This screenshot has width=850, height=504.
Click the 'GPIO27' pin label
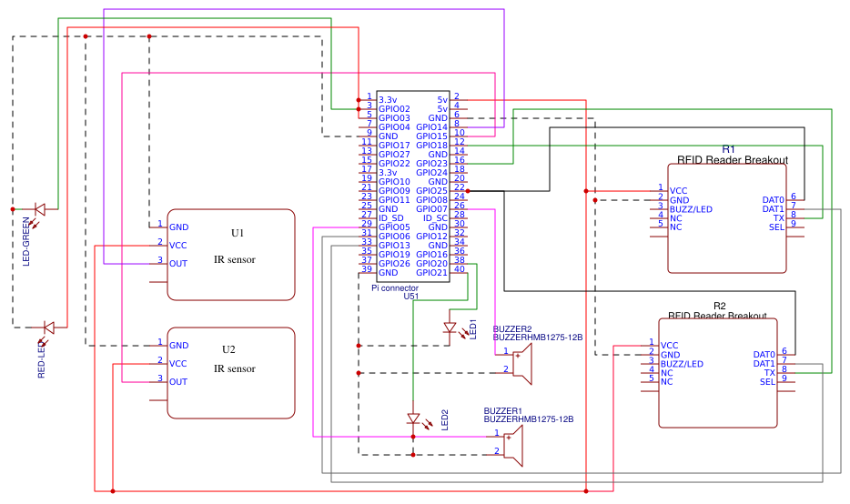(x=394, y=155)
